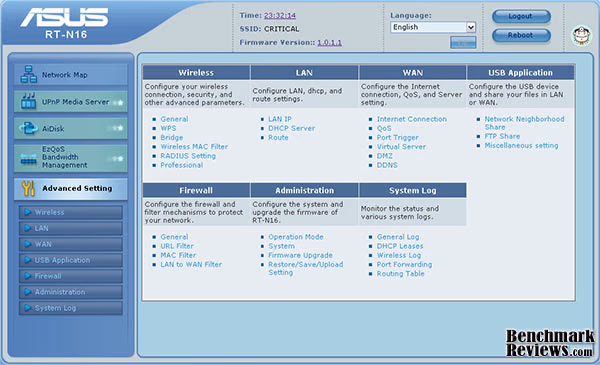600x365 pixels.
Task: Open Restore/Save/Upload Setting link
Action: pos(306,268)
